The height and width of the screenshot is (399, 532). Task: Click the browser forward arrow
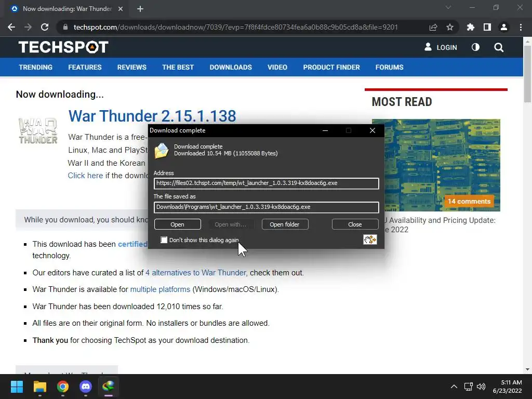[28, 27]
